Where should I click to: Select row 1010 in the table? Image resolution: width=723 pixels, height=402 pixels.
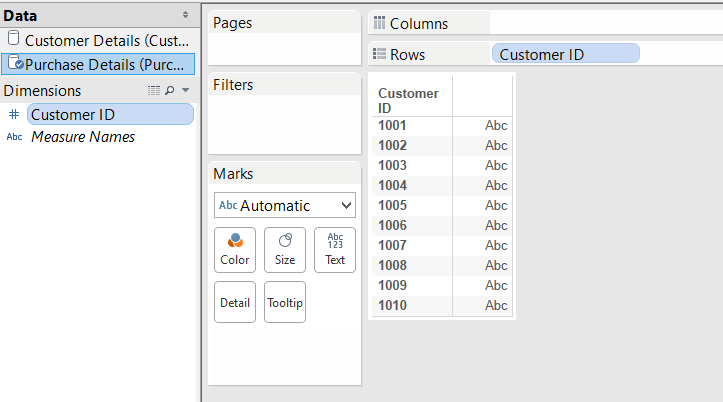[392, 305]
